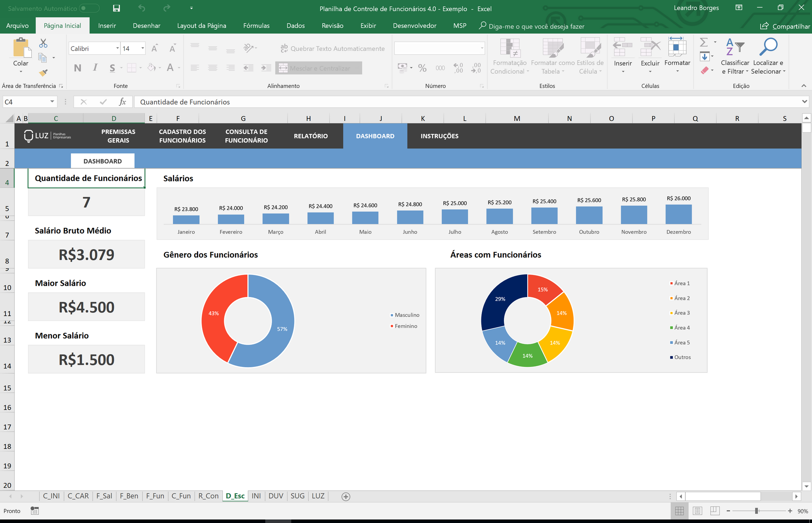812x523 pixels.
Task: Click the AutoSum sigma icon
Action: point(704,42)
